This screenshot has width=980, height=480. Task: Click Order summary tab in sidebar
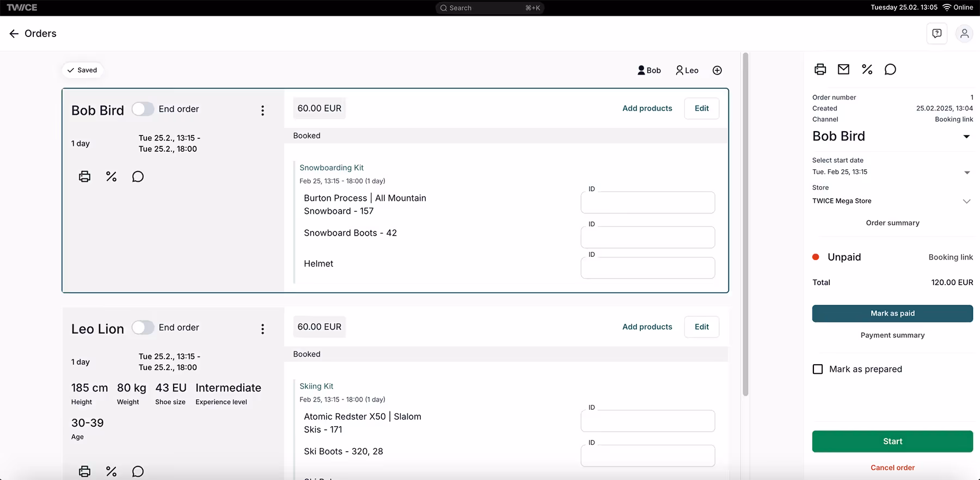[892, 223]
